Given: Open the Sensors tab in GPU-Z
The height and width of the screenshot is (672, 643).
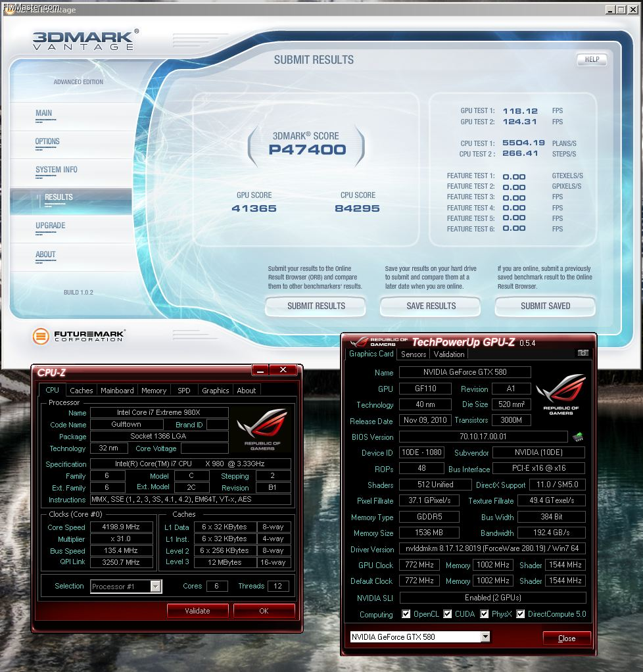Looking at the screenshot, I should (x=414, y=354).
